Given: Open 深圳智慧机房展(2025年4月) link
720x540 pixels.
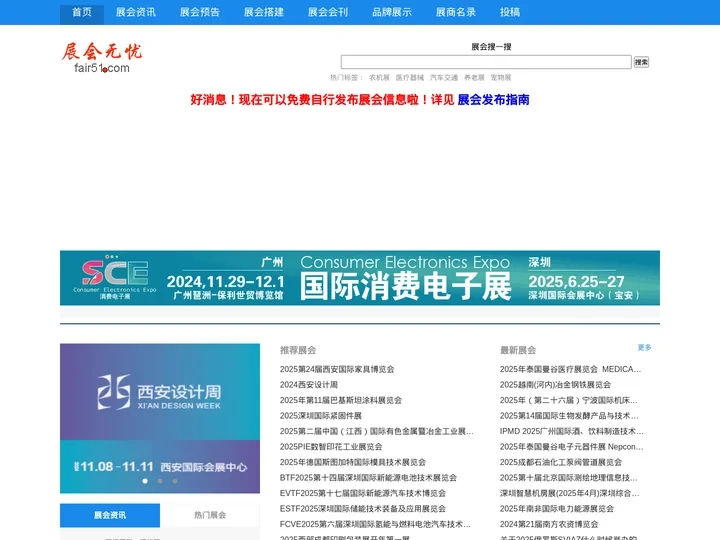Looking at the screenshot, I should [x=569, y=494].
